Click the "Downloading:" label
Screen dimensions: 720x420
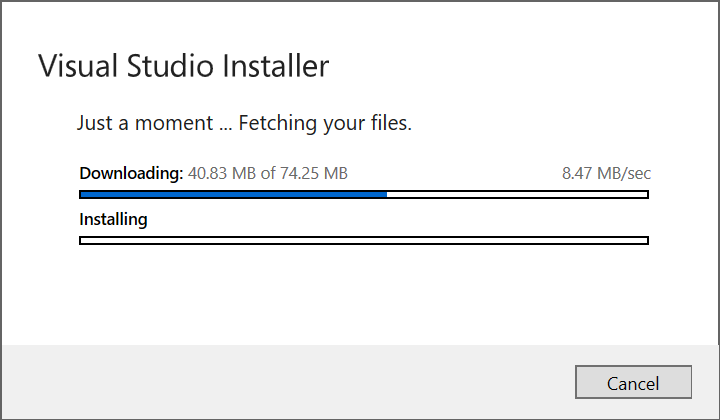[x=131, y=173]
